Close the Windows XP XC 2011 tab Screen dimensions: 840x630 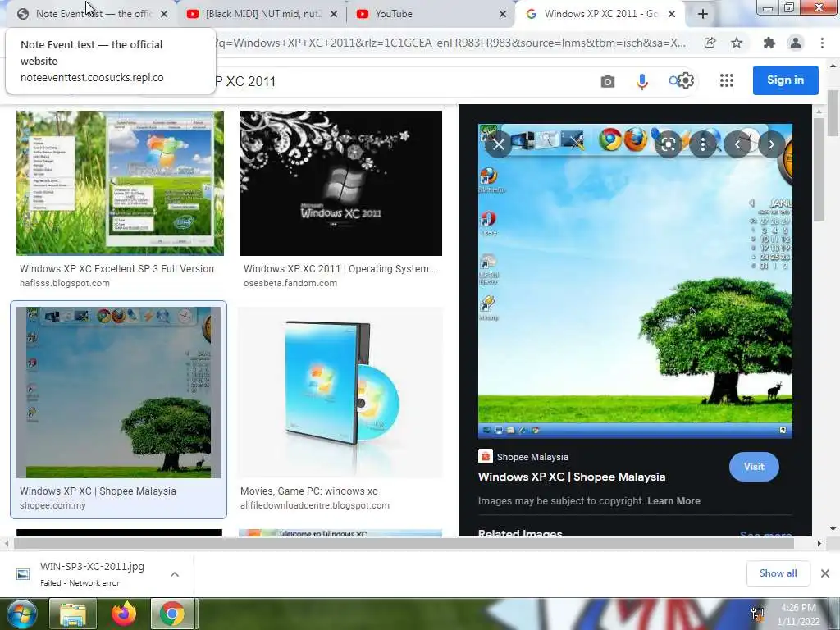click(x=672, y=15)
